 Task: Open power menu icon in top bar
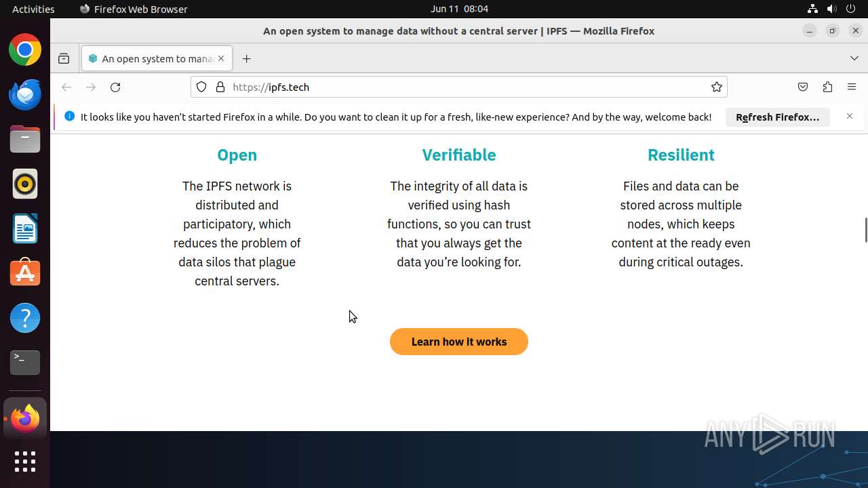coord(852,9)
